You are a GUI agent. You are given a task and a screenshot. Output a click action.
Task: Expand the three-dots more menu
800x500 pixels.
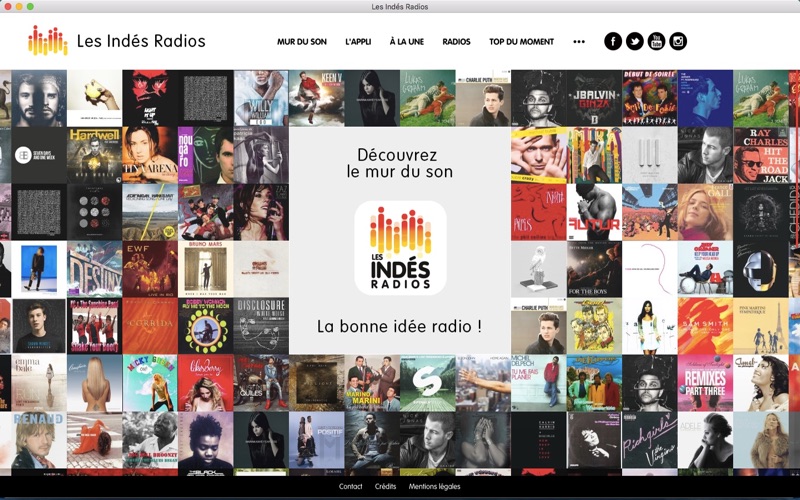click(579, 42)
